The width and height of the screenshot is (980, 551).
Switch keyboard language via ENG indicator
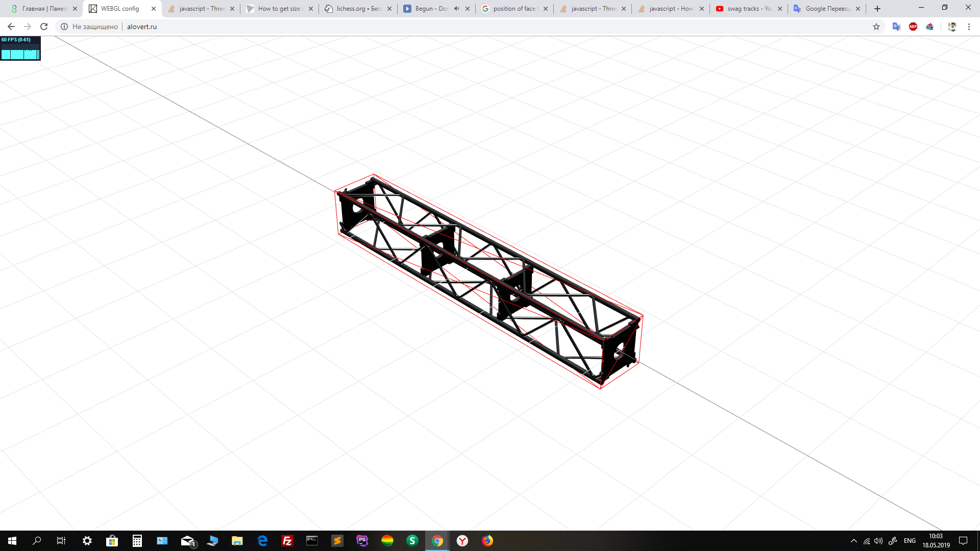[x=910, y=541]
